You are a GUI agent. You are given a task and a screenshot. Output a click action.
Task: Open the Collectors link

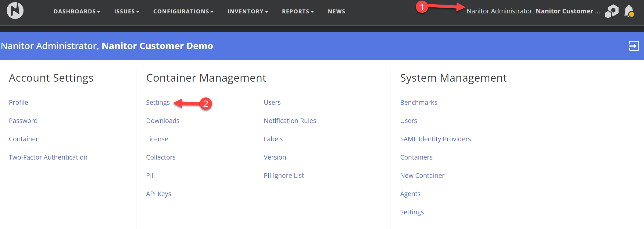(161, 157)
